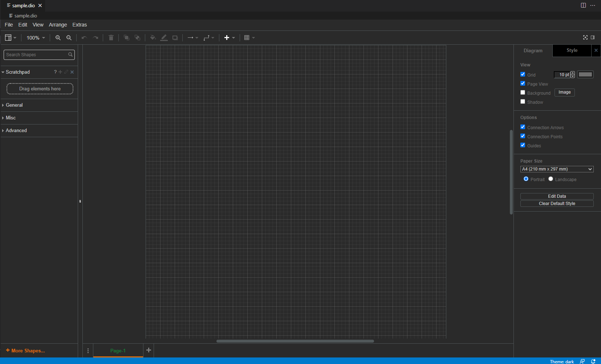Enable the Shadow checkbox
The height and width of the screenshot is (364, 601).
[x=523, y=102]
